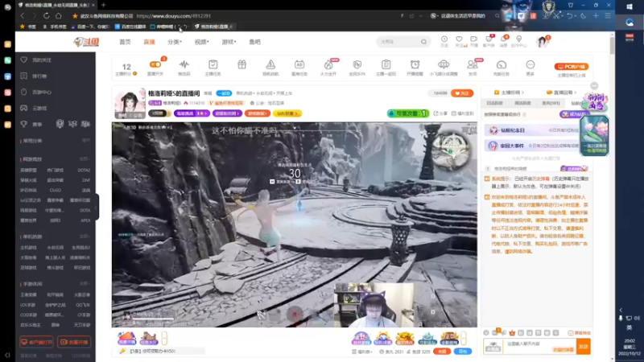Open the waveform icon in streamer toolbar
Image resolution: width=644 pixels, height=362 pixels.
click(184, 64)
